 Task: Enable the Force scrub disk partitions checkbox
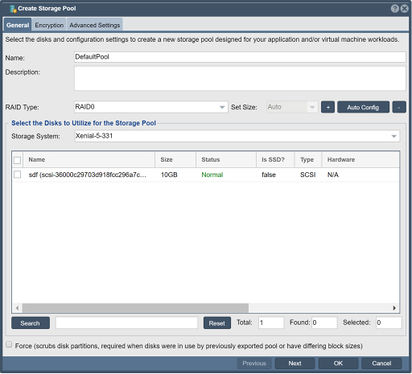click(x=9, y=344)
